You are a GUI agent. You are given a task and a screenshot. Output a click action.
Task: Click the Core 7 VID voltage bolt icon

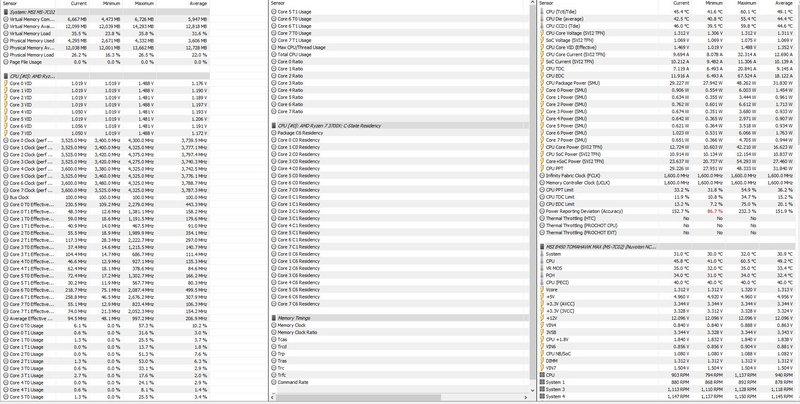(6, 133)
